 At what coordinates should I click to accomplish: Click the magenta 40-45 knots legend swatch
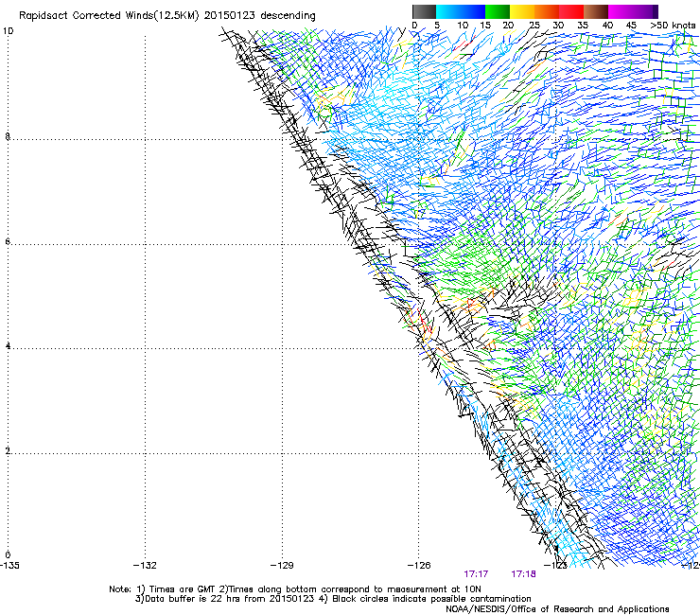[x=621, y=11]
